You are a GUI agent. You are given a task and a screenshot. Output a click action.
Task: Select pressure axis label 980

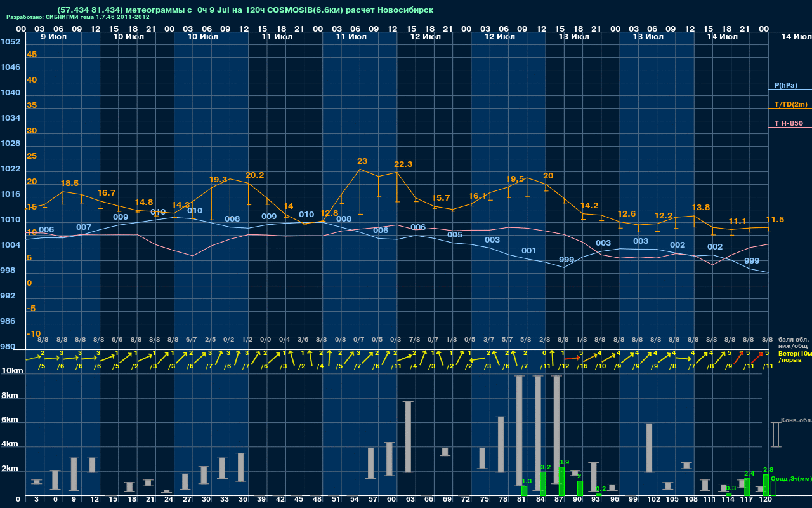click(x=8, y=347)
